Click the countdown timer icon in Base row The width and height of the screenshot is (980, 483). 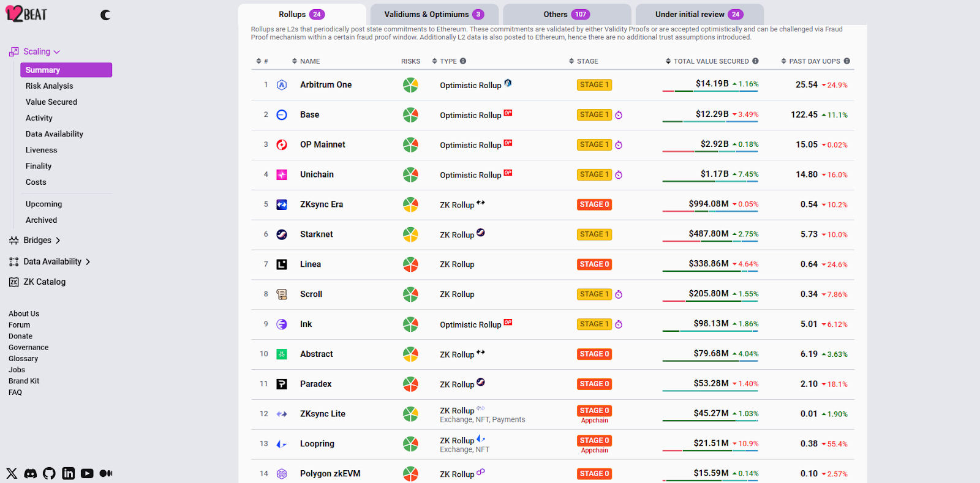619,115
